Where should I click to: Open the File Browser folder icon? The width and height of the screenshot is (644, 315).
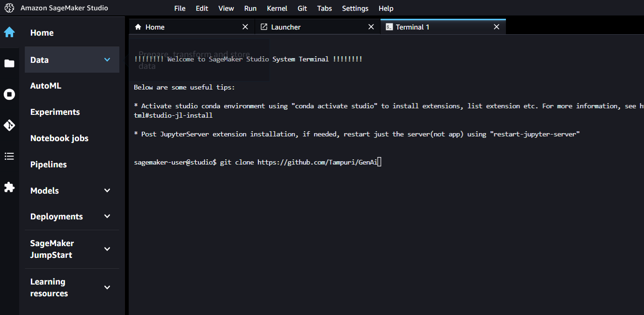point(9,63)
